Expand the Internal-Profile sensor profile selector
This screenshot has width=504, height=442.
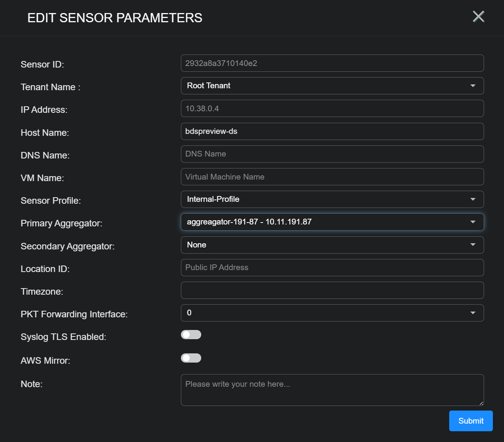point(332,199)
